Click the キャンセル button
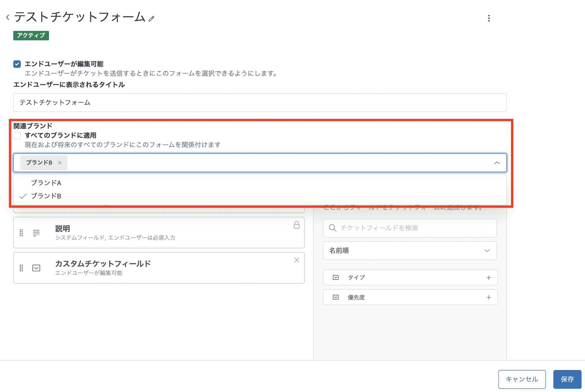The image size is (585, 392). (522, 379)
